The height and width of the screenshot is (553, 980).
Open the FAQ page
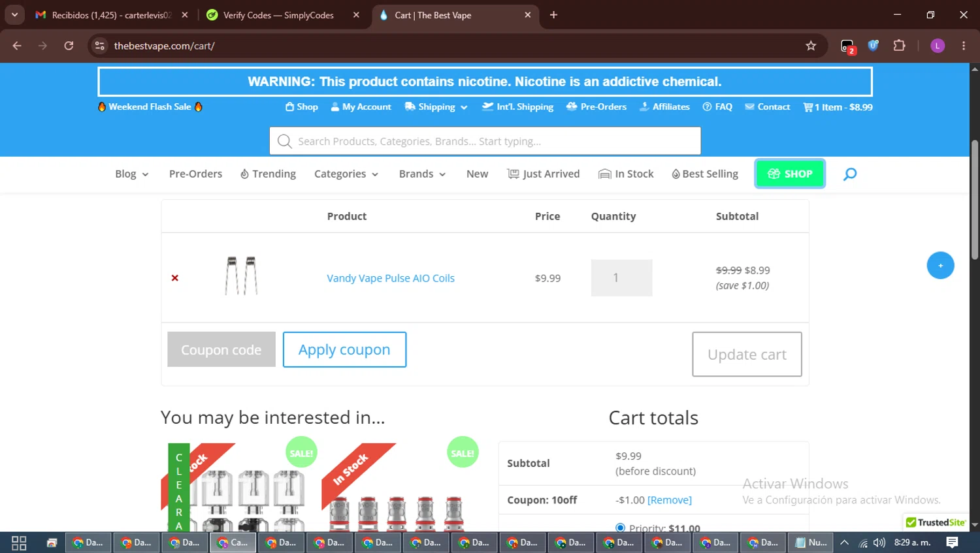point(717,107)
